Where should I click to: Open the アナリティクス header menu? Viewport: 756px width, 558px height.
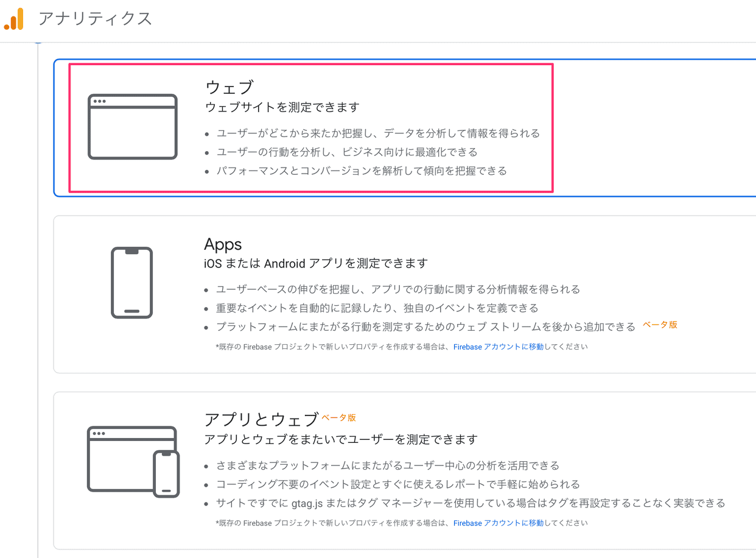tap(96, 19)
